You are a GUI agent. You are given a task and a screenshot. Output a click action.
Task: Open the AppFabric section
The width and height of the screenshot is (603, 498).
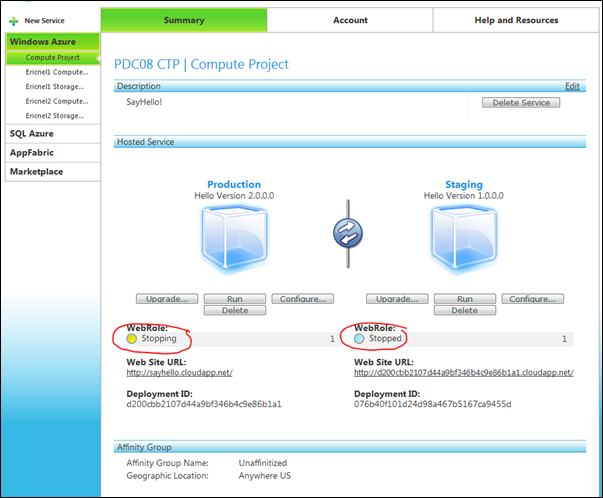[53, 153]
